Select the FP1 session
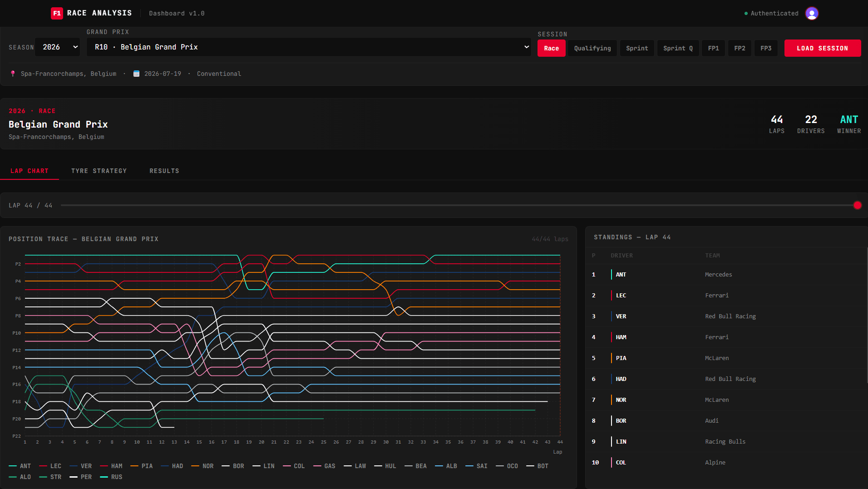Image resolution: width=868 pixels, height=489 pixels. click(713, 48)
